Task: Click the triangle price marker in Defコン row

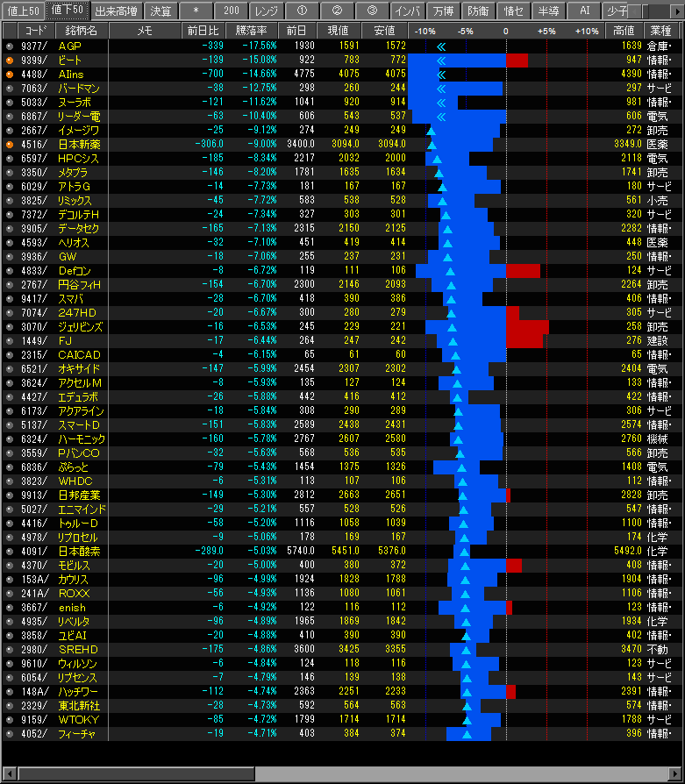Action: pos(450,272)
